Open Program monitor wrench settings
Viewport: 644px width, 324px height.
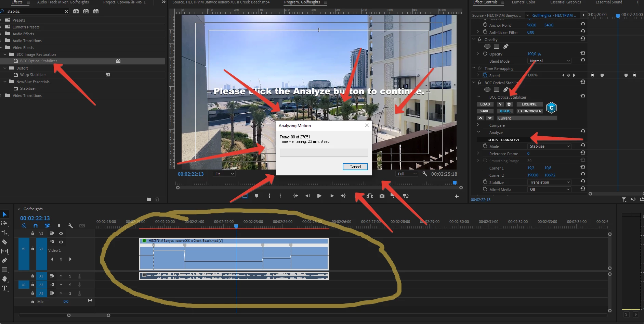(425, 174)
